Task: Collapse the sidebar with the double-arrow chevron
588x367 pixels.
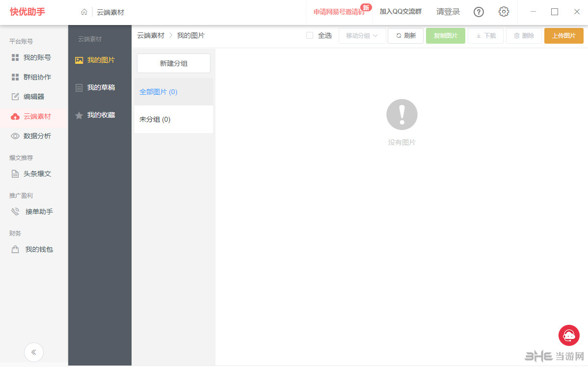Action: (34, 352)
